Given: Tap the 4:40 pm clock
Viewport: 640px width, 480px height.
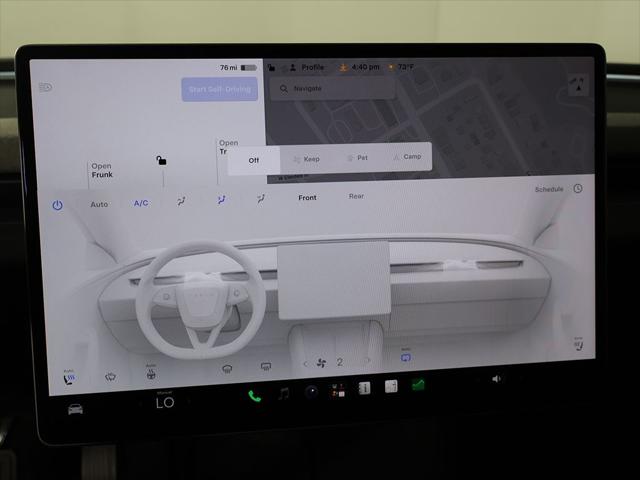Looking at the screenshot, I should coord(365,67).
